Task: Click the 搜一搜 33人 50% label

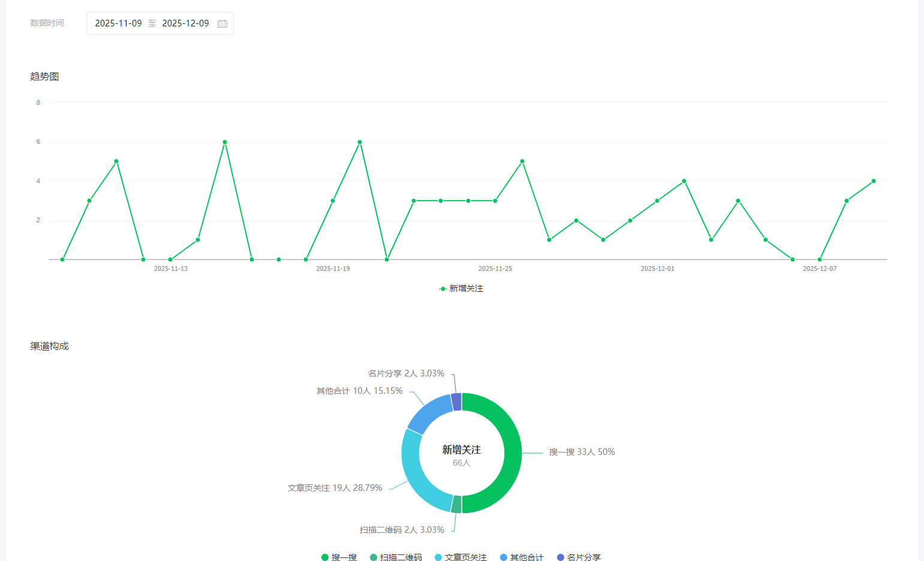Action: coord(582,452)
